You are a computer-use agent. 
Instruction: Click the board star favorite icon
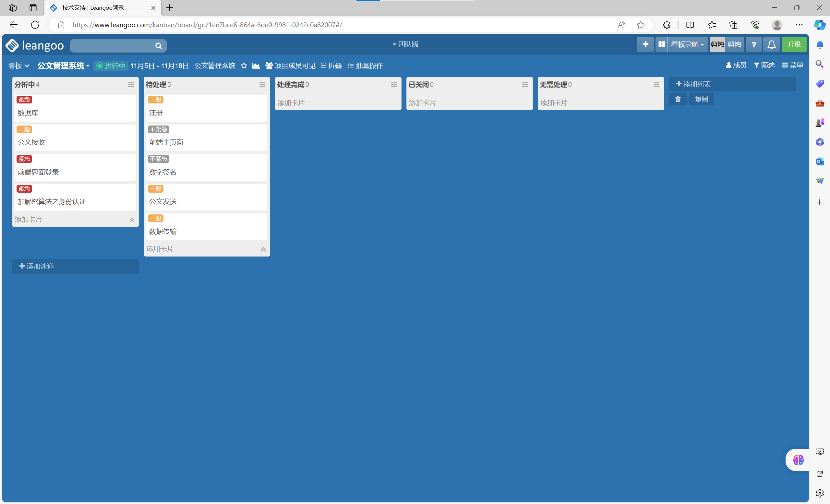click(244, 66)
